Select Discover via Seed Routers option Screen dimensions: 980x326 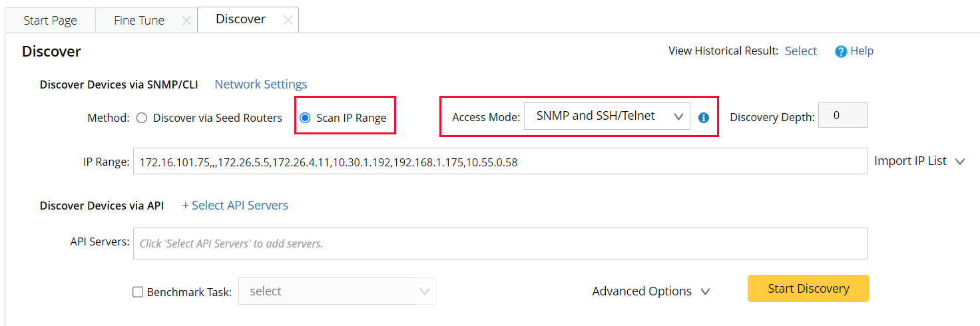(x=141, y=118)
